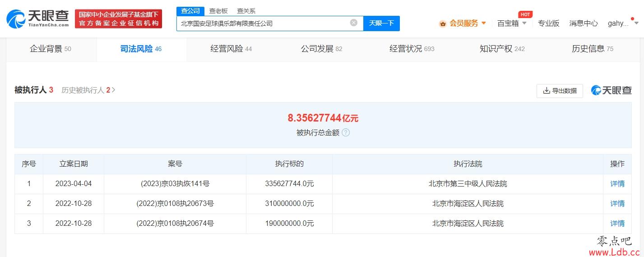Open 详情 for case 京03执恢141号

click(617, 184)
